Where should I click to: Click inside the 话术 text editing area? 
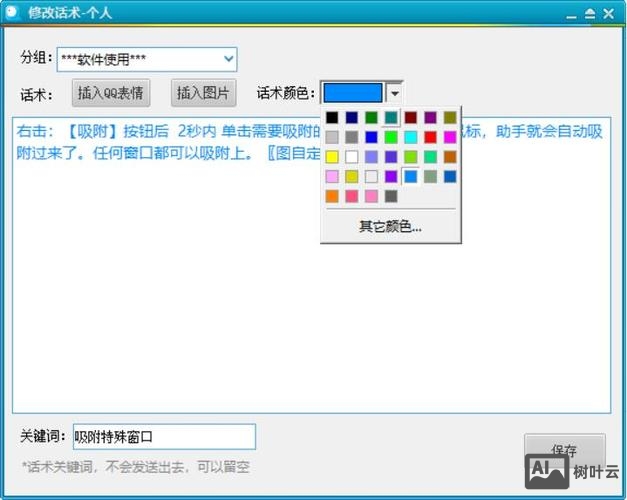pos(312,265)
